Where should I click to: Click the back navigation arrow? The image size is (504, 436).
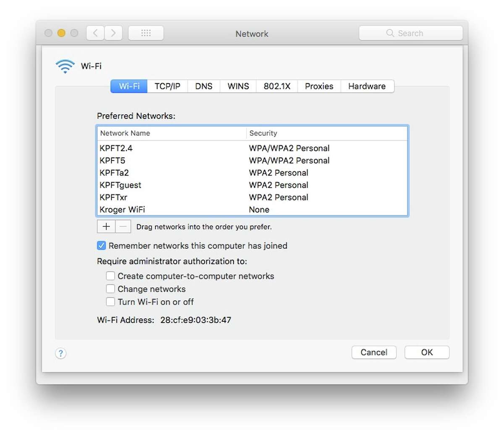point(95,33)
